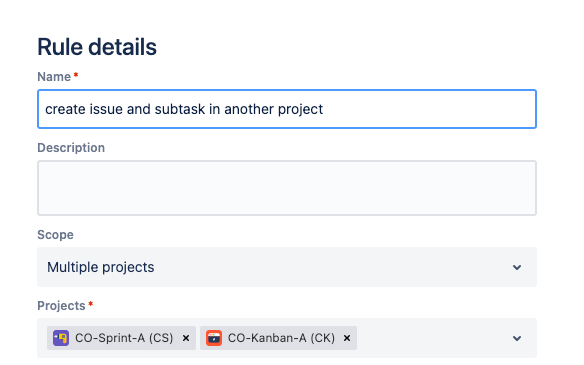This screenshot has width=584, height=365.
Task: Click the Projects field chevron arrow
Action: (x=517, y=338)
